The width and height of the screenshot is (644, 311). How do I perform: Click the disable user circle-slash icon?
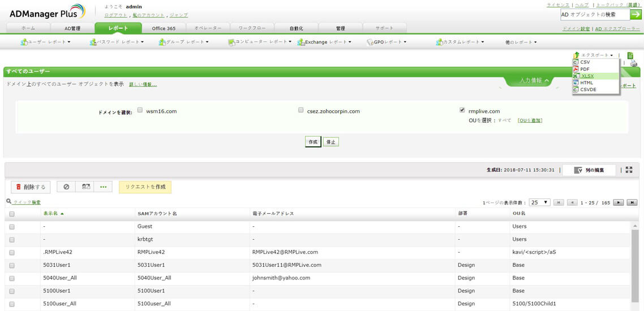click(66, 187)
